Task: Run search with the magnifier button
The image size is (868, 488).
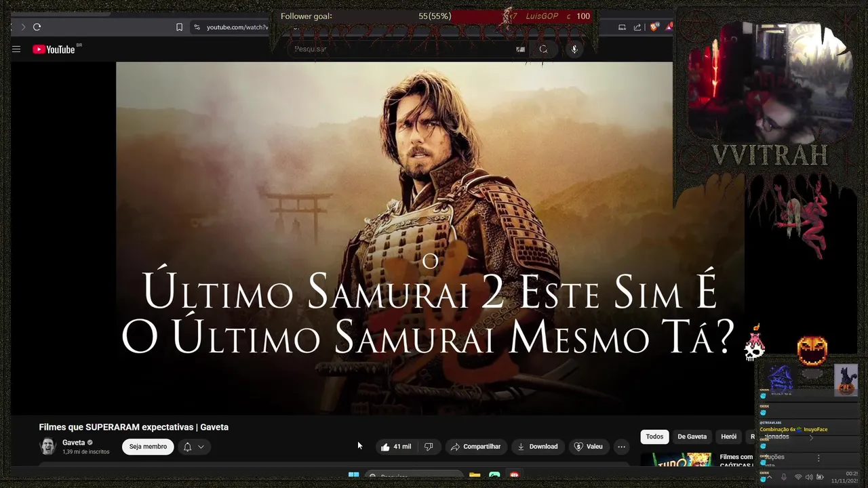Action: tap(543, 49)
